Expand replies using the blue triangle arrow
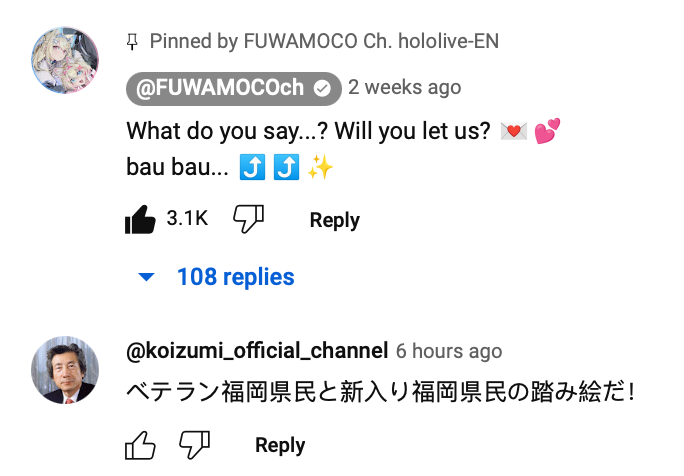This screenshot has width=684, height=476. pyautogui.click(x=146, y=277)
